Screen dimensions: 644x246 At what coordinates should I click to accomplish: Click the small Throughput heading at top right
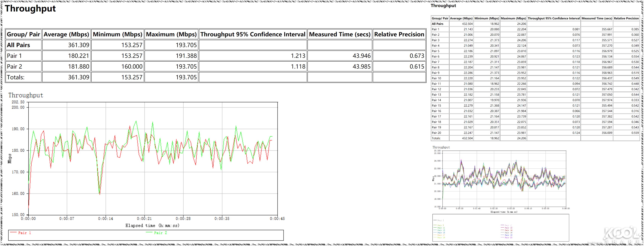click(443, 6)
